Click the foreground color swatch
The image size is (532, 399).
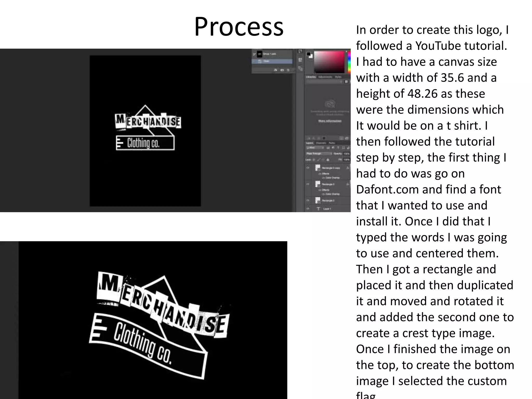click(308, 54)
